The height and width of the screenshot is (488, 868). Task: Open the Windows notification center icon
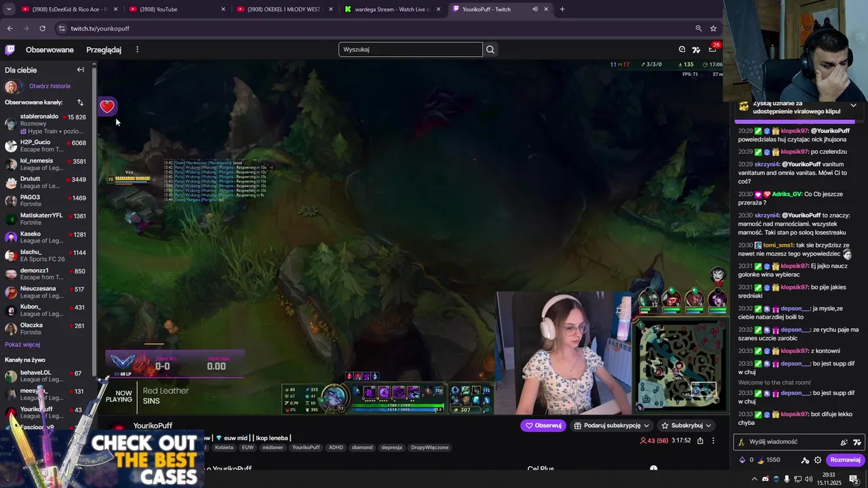pos(854,479)
